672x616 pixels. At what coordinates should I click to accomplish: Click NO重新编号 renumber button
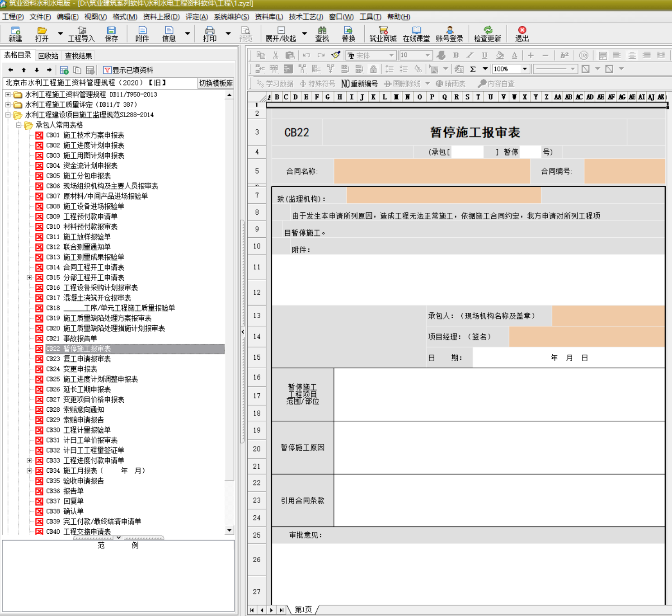click(359, 84)
